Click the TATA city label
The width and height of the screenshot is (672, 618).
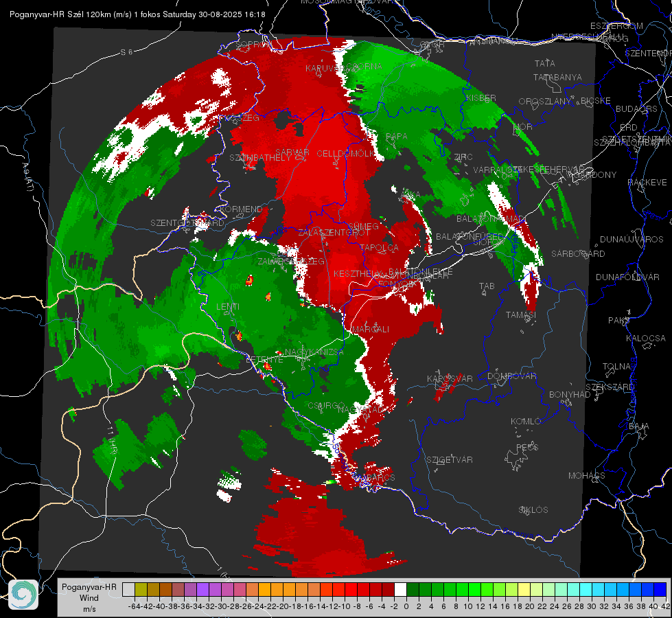[x=545, y=63]
